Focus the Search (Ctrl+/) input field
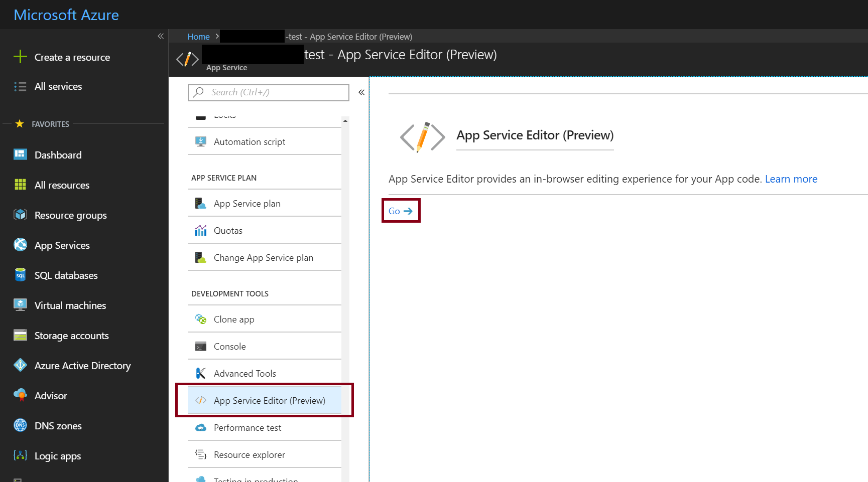Screen dimensions: 868x482 [x=269, y=93]
